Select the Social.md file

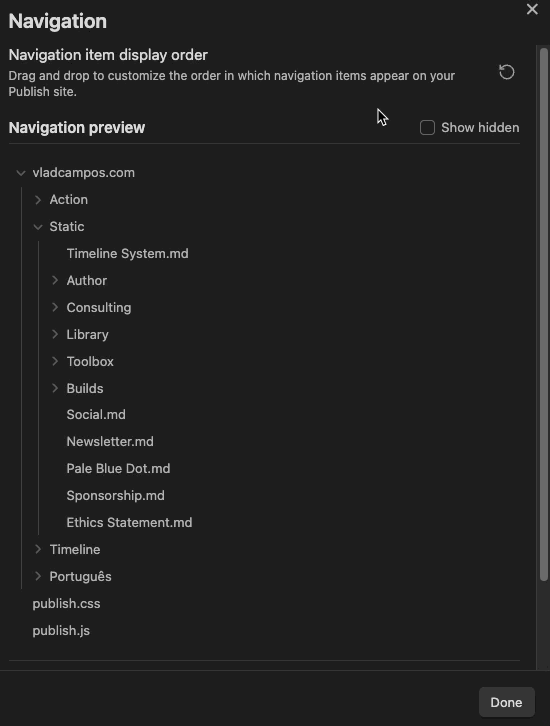[96, 414]
